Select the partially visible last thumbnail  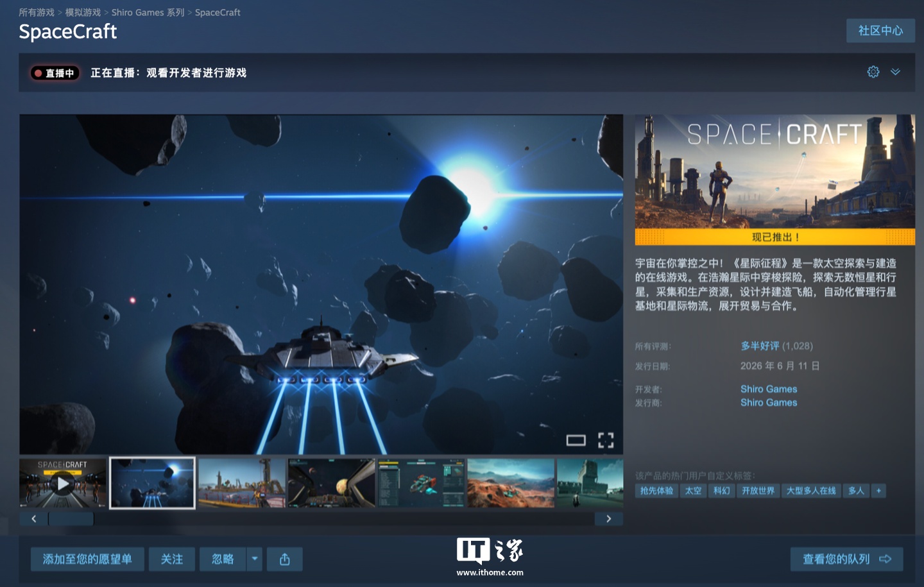tap(590, 483)
